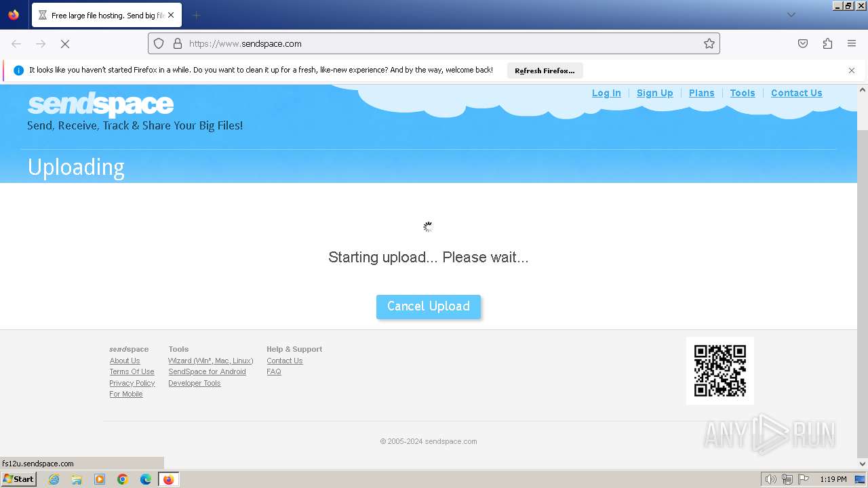Click the 1:19 PM system clock
This screenshot has height=488, width=868.
833,479
